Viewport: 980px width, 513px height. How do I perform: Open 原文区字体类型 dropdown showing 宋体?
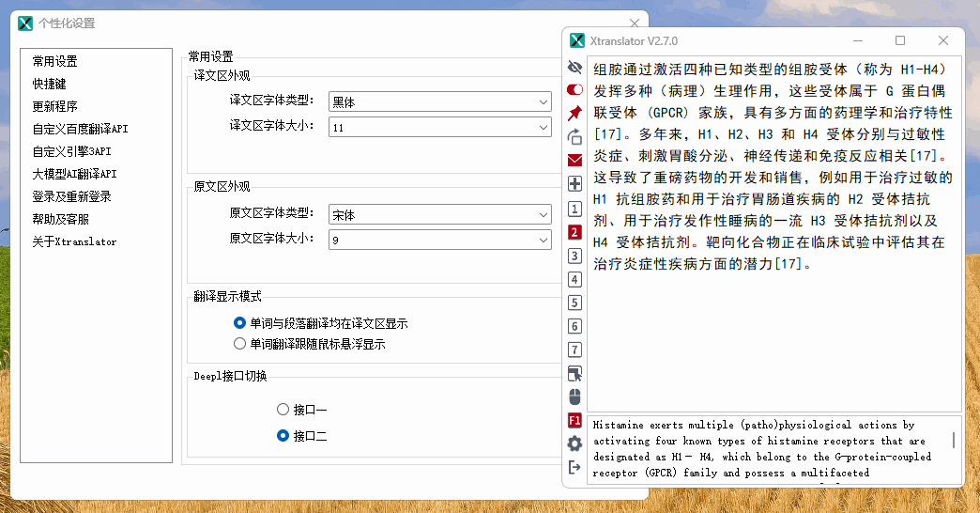(440, 214)
